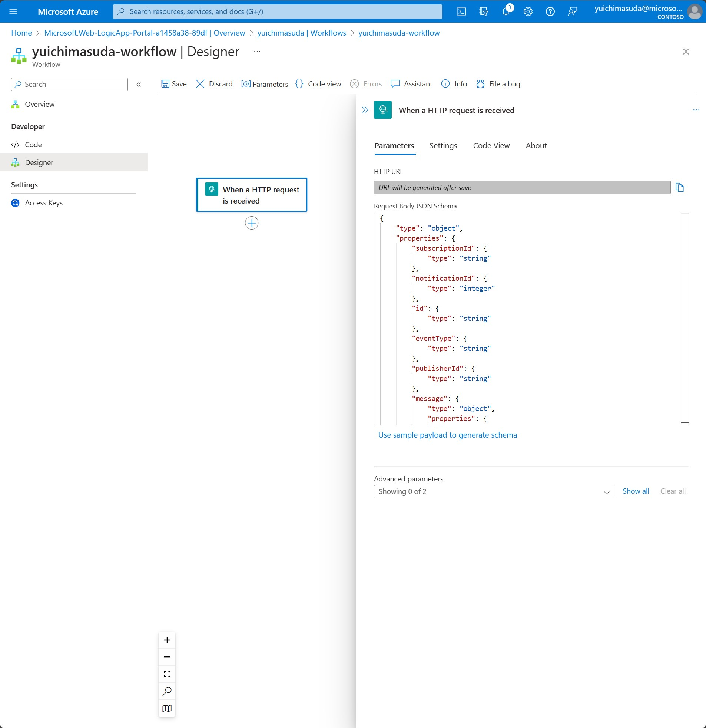
Task: Open the notifications bell
Action: 506,11
